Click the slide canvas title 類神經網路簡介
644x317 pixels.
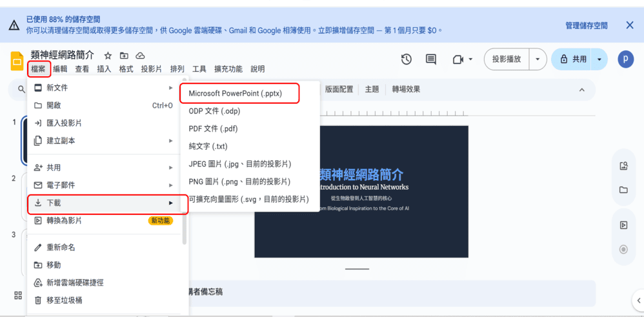tap(362, 174)
